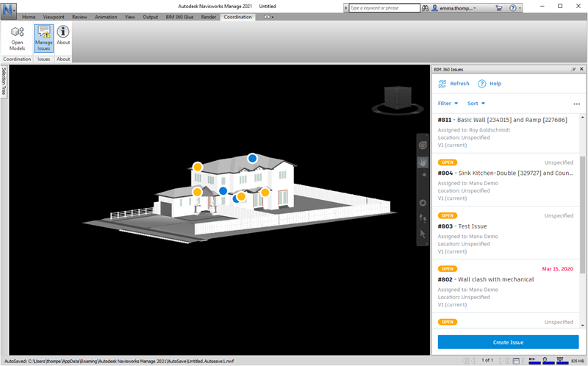Click the 826 MB memory indicator
Screen dimensions: 588x366
(x=578, y=361)
